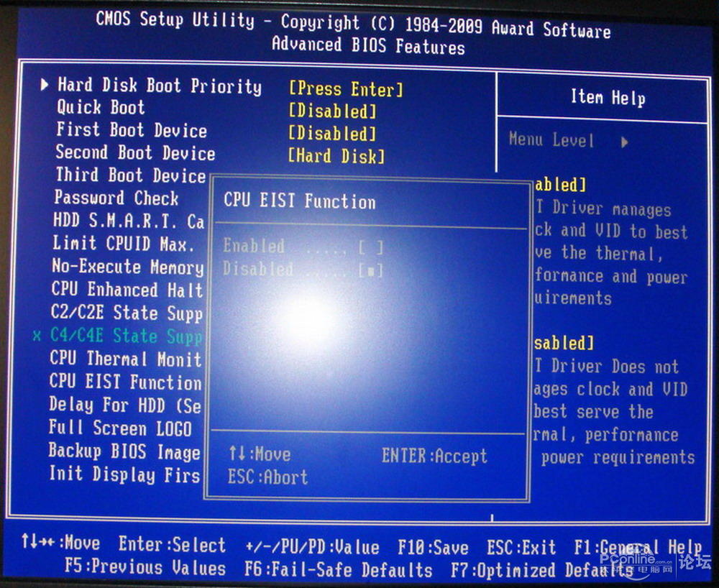
Task: Click F7:Optimized Defaults in the footer
Action: click(541, 571)
